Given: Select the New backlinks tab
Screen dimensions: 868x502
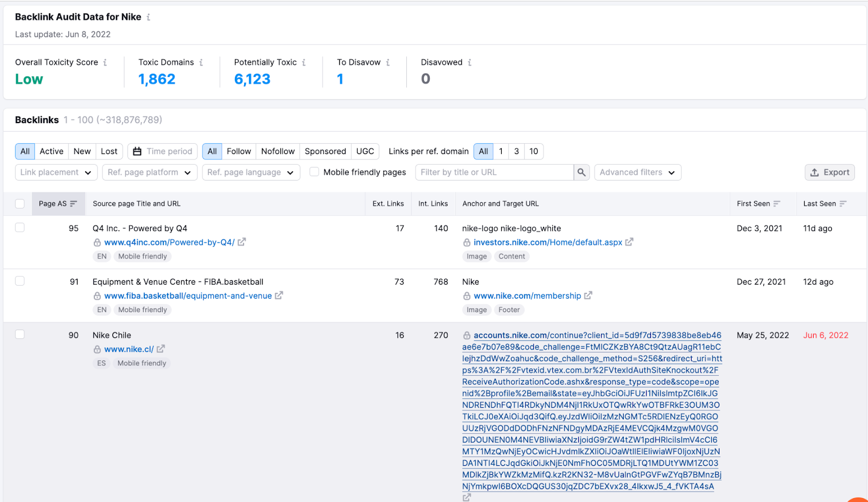Looking at the screenshot, I should 82,151.
